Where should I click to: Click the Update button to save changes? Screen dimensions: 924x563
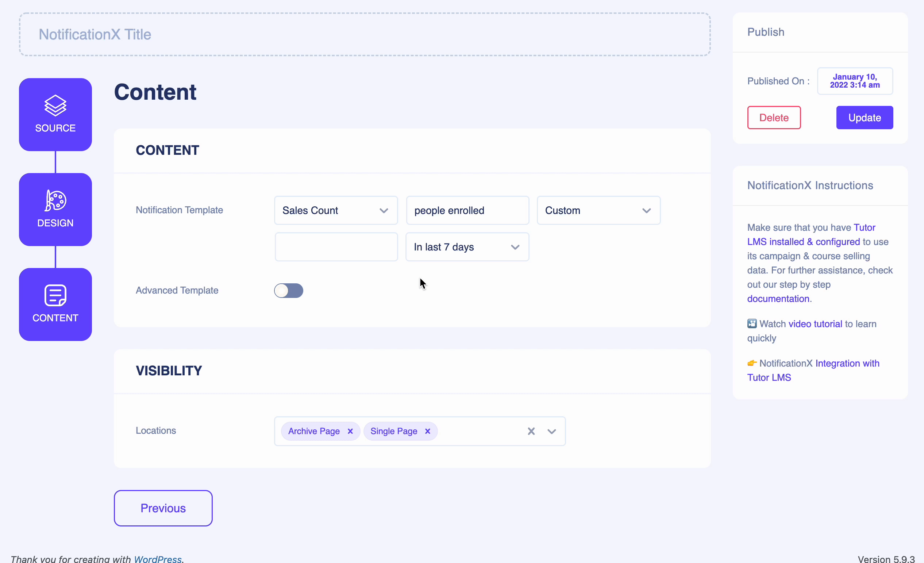(x=865, y=118)
